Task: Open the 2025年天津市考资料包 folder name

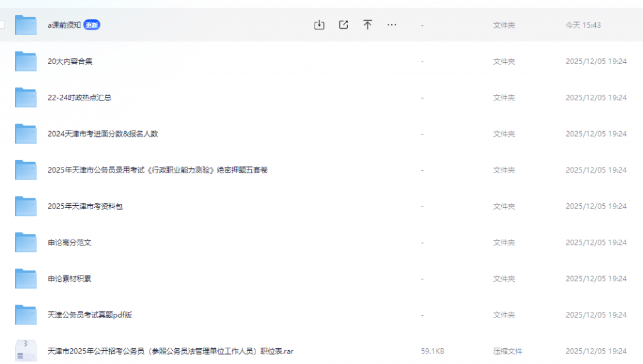Action: coord(85,206)
